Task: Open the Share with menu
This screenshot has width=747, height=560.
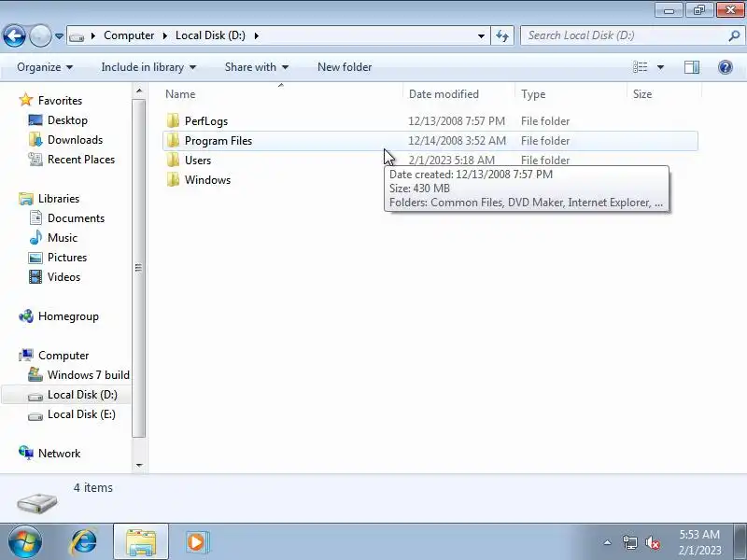Action: tap(256, 67)
